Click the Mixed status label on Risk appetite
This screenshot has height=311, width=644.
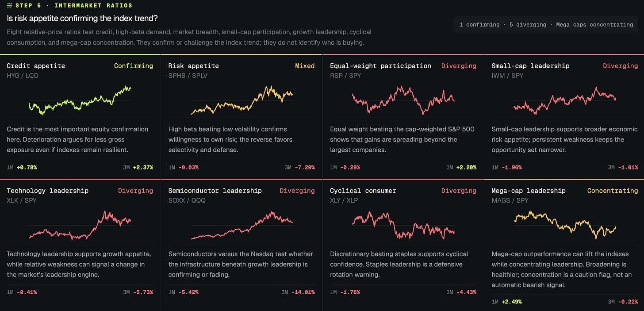[x=305, y=66]
